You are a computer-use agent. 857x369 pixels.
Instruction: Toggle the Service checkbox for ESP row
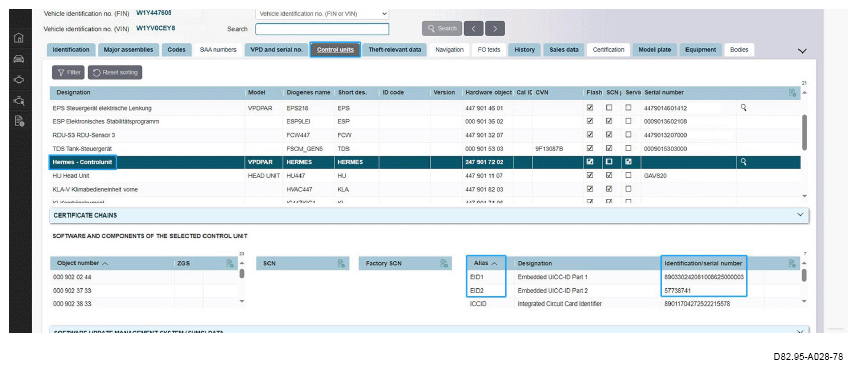[x=628, y=121]
